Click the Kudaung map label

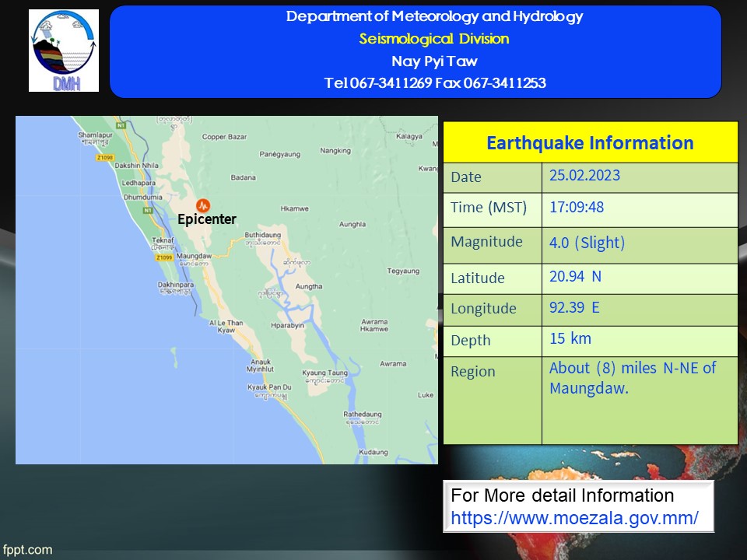tap(373, 452)
